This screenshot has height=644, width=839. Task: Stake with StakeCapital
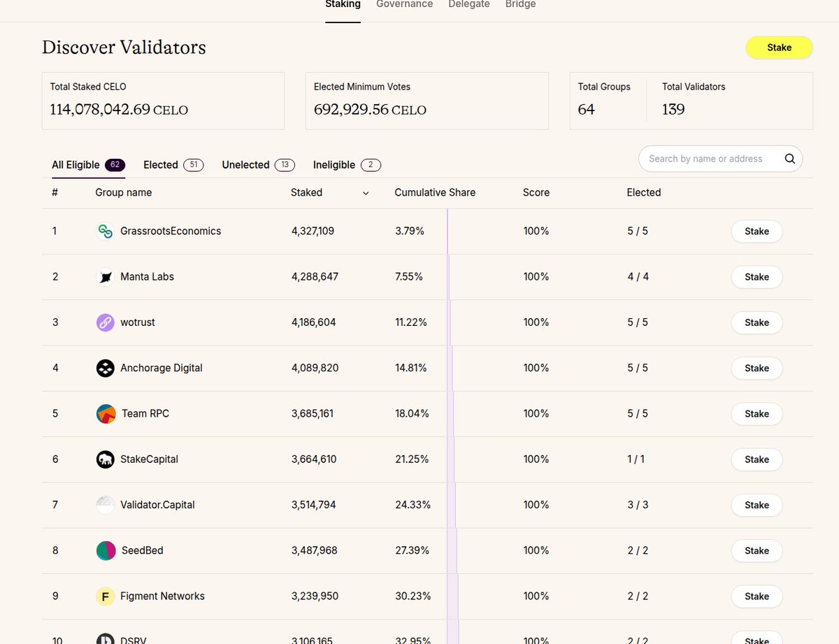[x=756, y=459]
